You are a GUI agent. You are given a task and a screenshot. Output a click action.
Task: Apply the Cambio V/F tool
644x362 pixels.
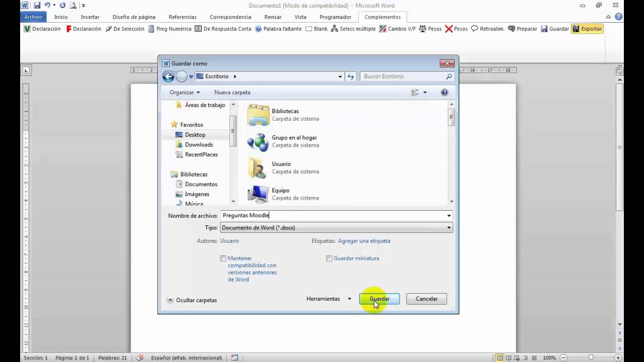tap(397, 29)
